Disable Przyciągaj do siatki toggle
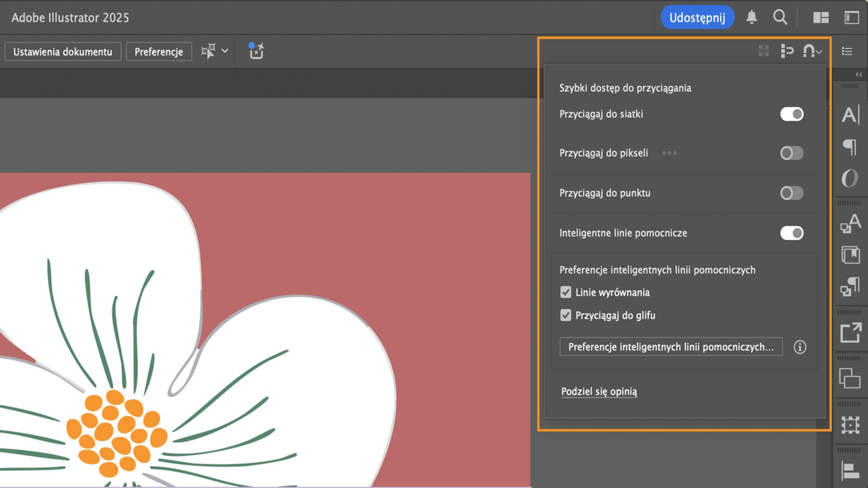This screenshot has height=488, width=868. coord(792,114)
